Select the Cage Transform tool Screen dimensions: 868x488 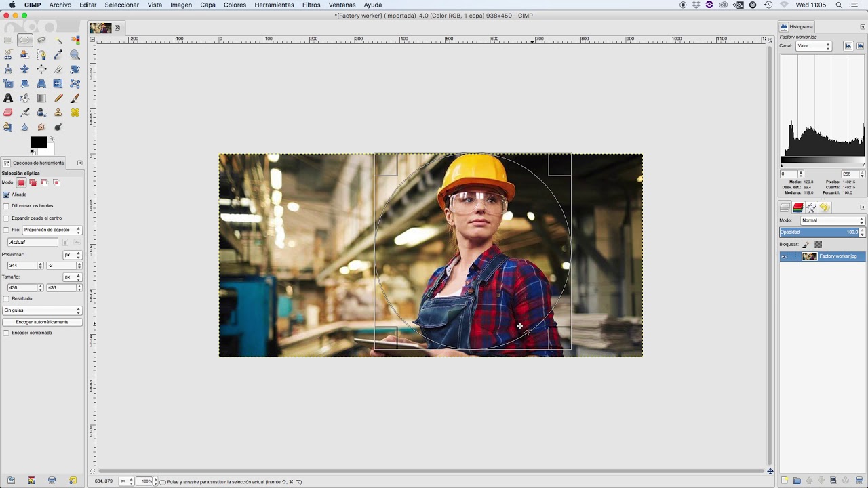pyautogui.click(x=75, y=83)
